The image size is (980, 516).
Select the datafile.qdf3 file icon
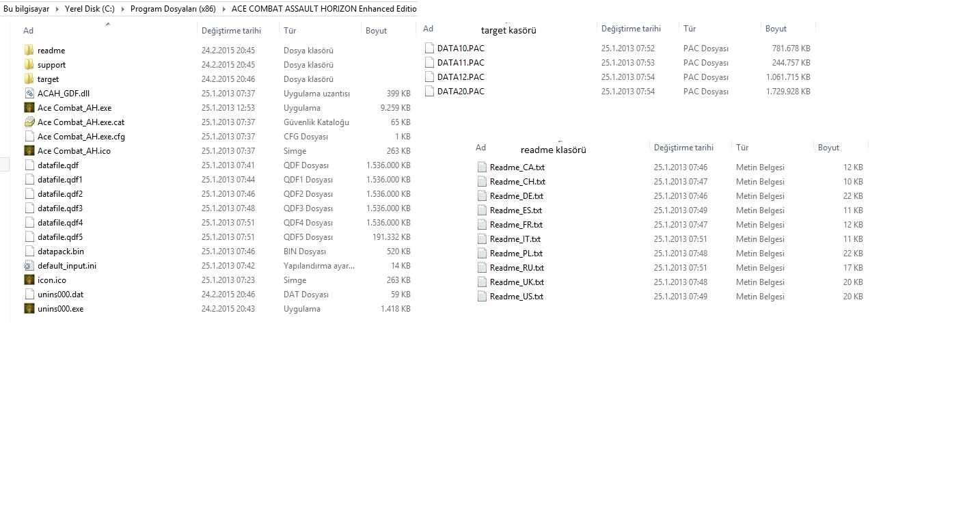(x=29, y=208)
